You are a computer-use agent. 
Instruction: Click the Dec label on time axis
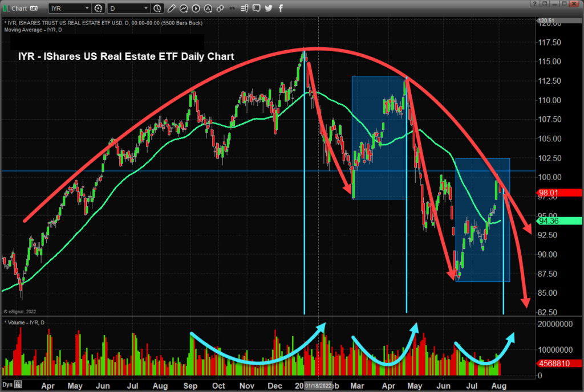275,386
